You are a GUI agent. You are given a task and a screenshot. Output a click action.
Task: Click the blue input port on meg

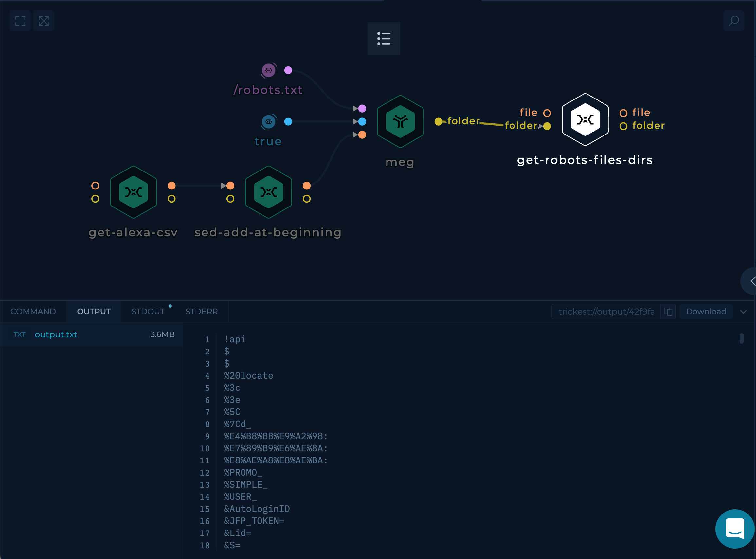pyautogui.click(x=362, y=121)
